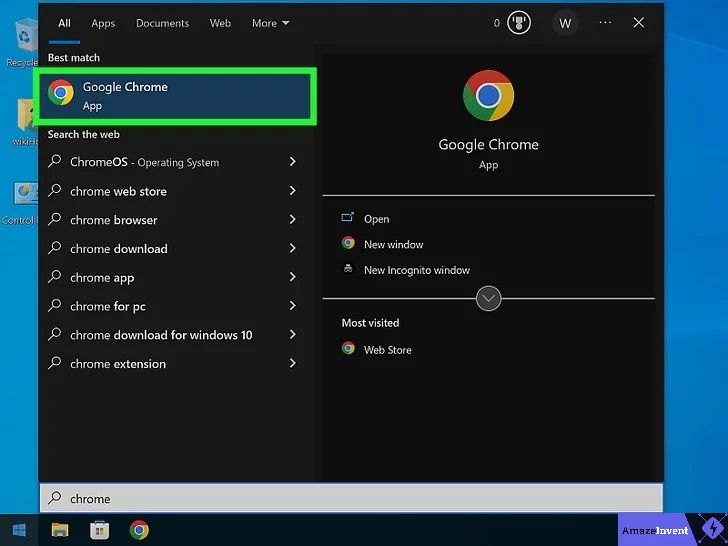
Task: Expand chrome browser result arrow
Action: tap(292, 220)
